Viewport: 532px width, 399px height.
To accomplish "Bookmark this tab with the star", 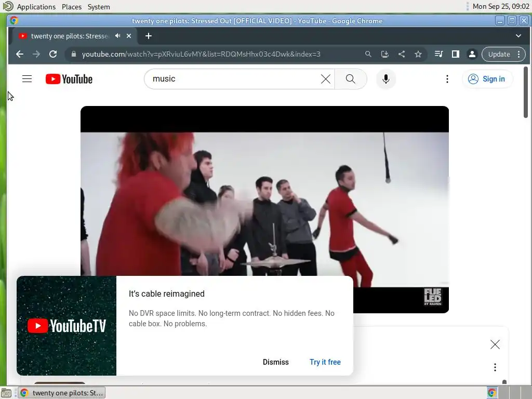I will point(418,54).
